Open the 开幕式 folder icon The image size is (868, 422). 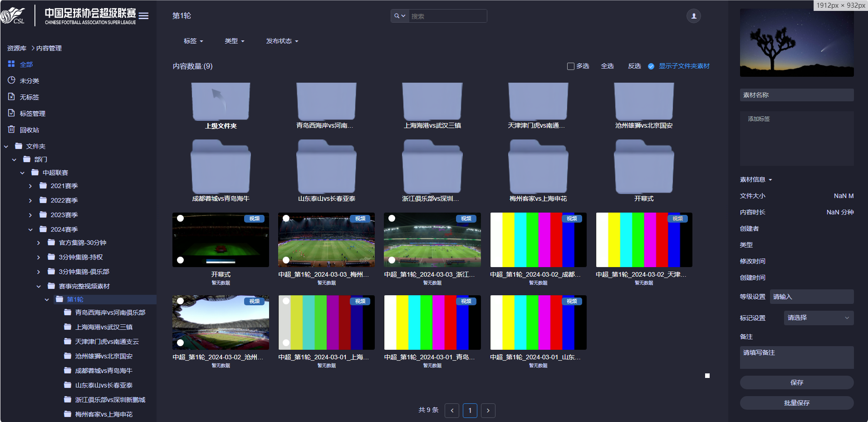tap(643, 167)
